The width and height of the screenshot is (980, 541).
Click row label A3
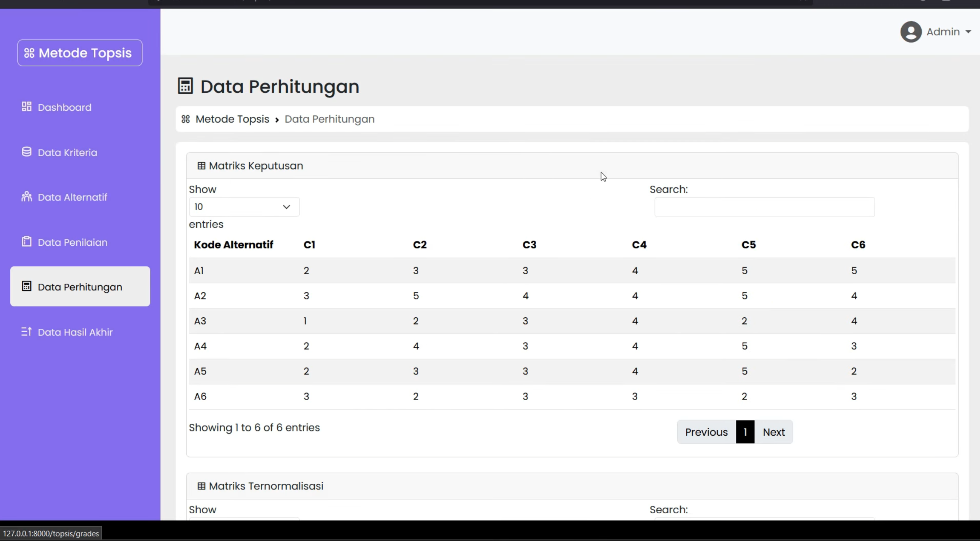tap(200, 321)
